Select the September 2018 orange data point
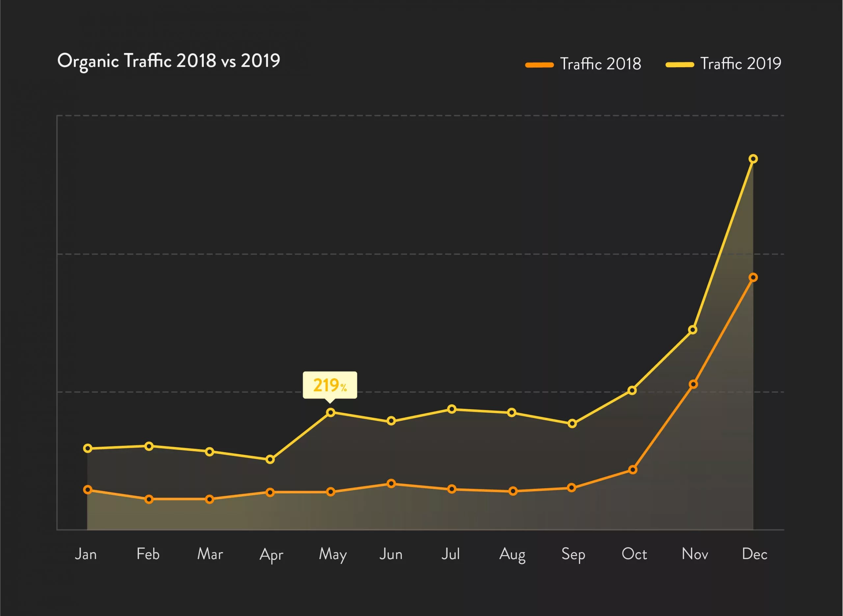Image resolution: width=843 pixels, height=616 pixels. pos(572,488)
